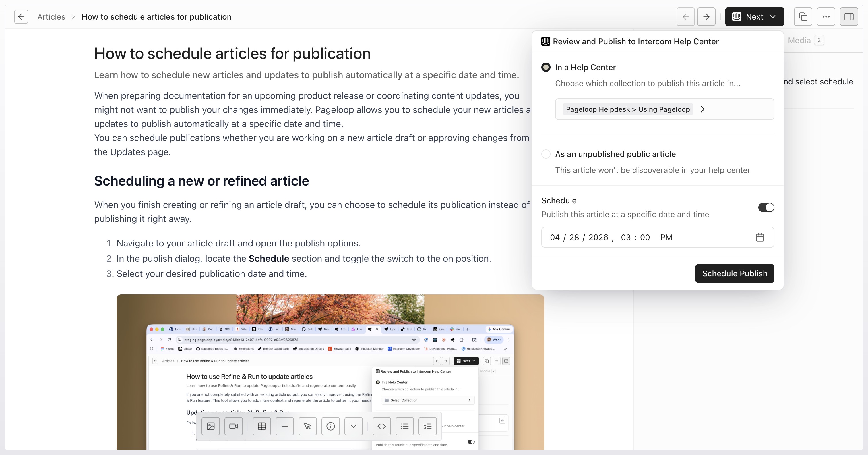Click the large 'How to schedule articles for publication' heading
Screen dimensions: 868x455
pyautogui.click(x=232, y=53)
